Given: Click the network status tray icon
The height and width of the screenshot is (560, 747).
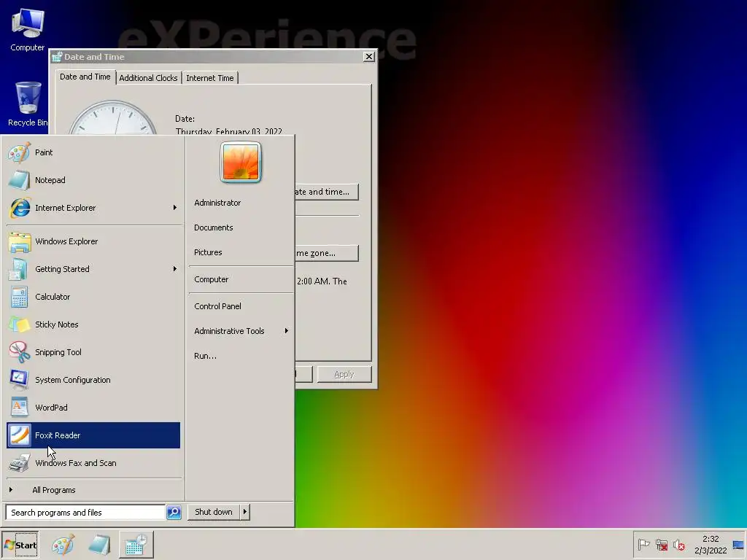Looking at the screenshot, I should point(661,544).
